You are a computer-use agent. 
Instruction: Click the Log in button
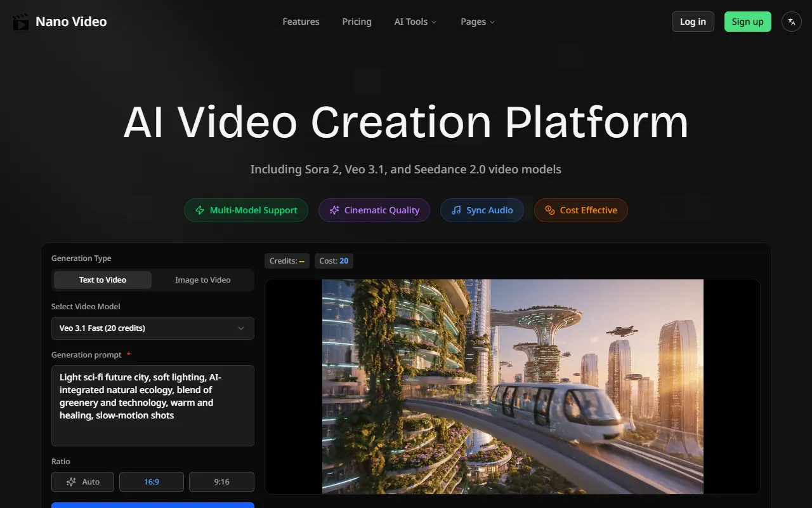pos(693,22)
